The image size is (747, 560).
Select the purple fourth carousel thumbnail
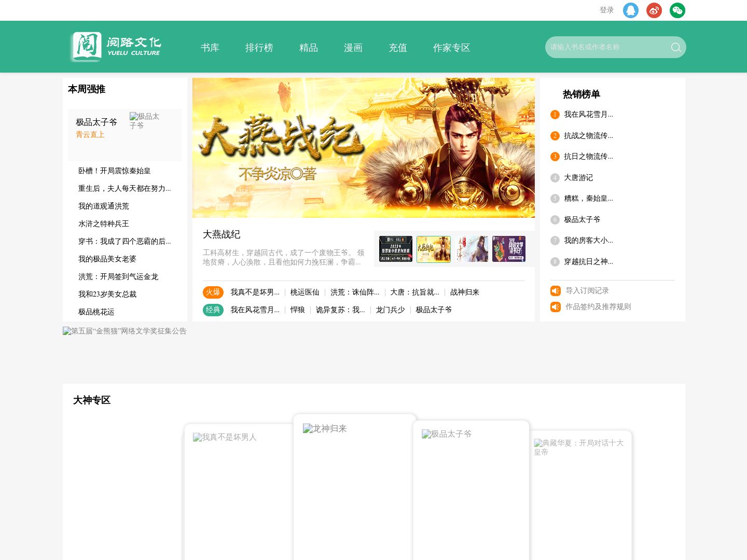(509, 249)
